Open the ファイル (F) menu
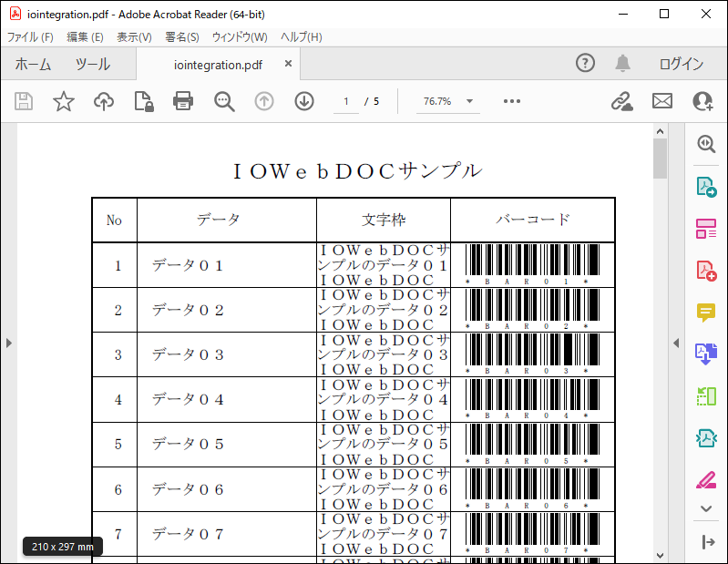 30,37
